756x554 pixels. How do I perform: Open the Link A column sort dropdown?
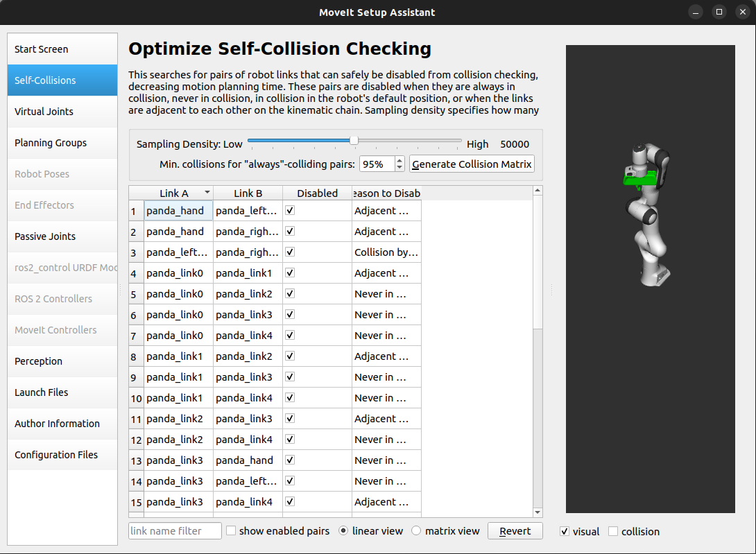207,193
